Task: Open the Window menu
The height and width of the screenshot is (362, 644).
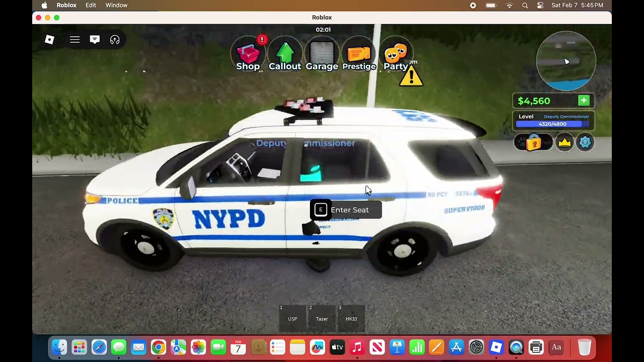Action: (116, 5)
